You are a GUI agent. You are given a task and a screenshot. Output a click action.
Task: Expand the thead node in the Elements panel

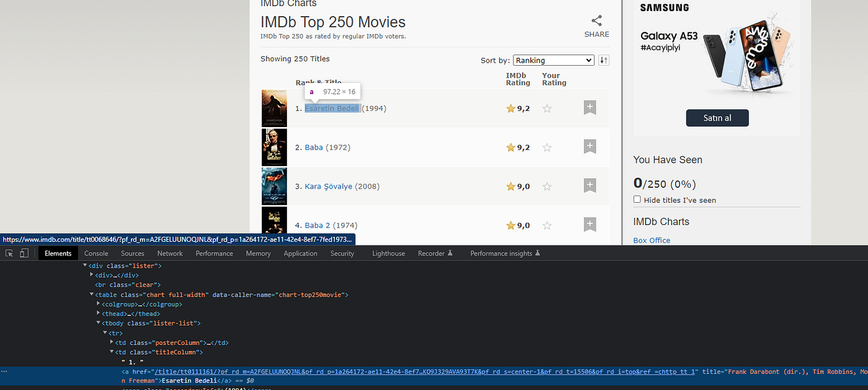pyautogui.click(x=98, y=313)
